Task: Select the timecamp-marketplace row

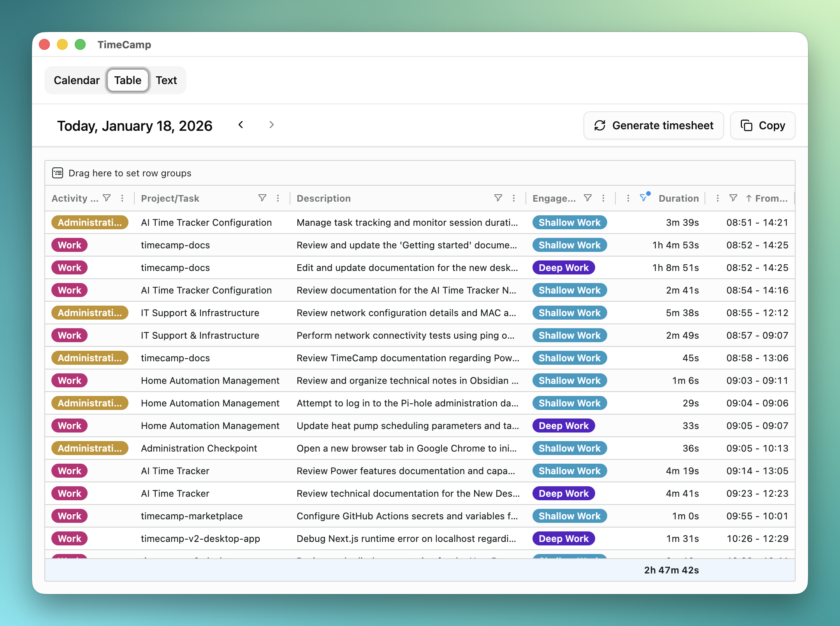Action: click(x=192, y=516)
